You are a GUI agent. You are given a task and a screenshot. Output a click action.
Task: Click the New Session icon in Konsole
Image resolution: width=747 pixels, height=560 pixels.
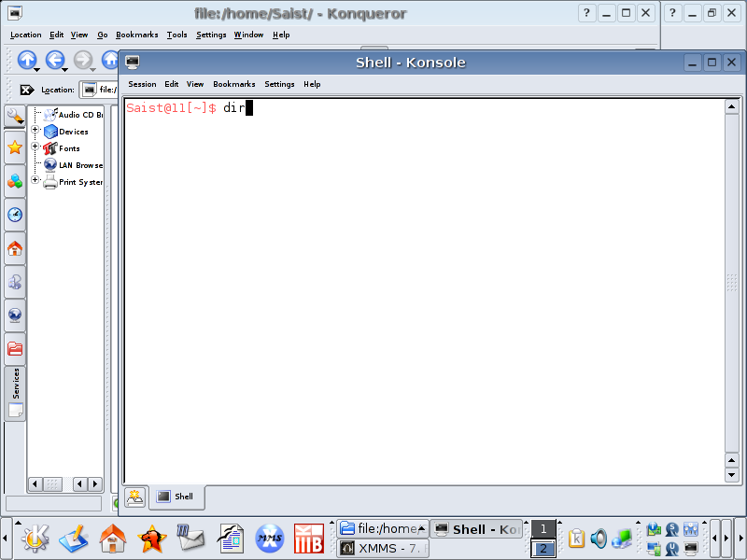(x=135, y=497)
